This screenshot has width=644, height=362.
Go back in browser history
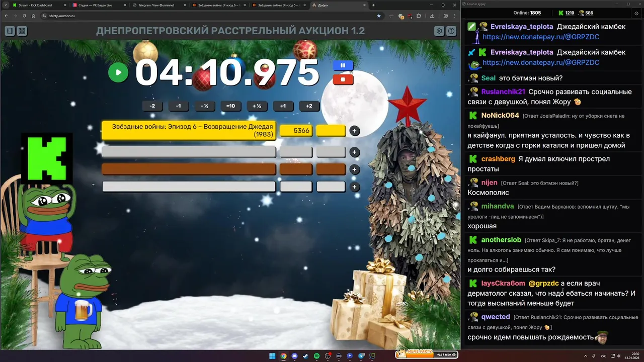[x=6, y=16]
